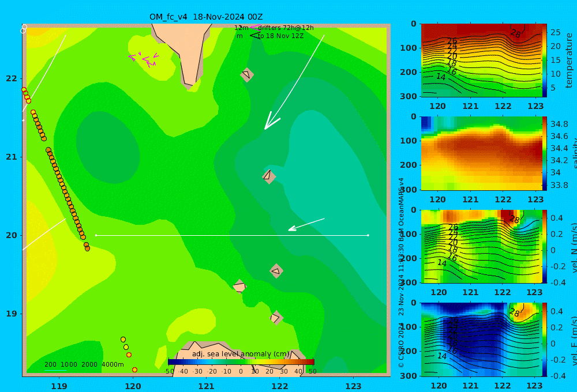This screenshot has height=392, width=577.
Task: Click the "28" contour label in the vel. E panel
Action: [x=515, y=313]
